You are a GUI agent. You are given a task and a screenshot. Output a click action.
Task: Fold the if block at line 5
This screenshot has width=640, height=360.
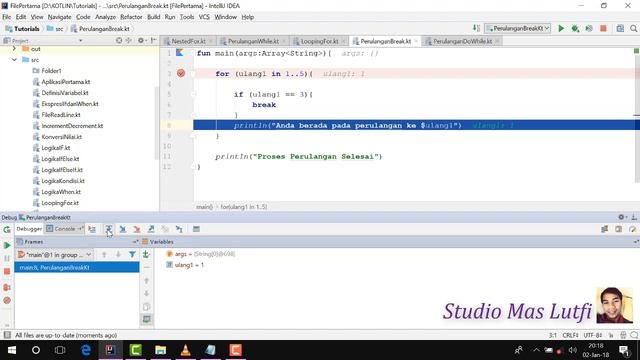coord(193,94)
